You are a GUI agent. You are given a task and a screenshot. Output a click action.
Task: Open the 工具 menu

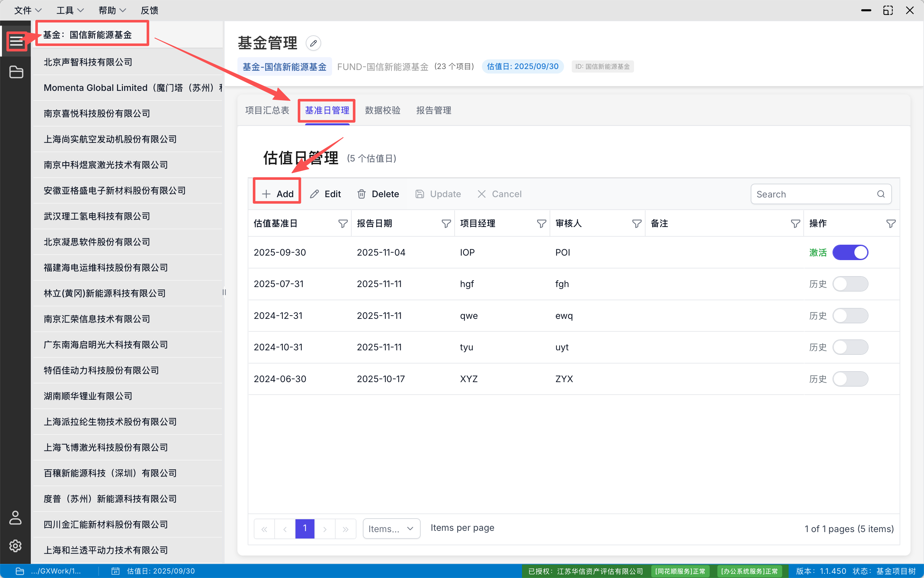point(70,10)
